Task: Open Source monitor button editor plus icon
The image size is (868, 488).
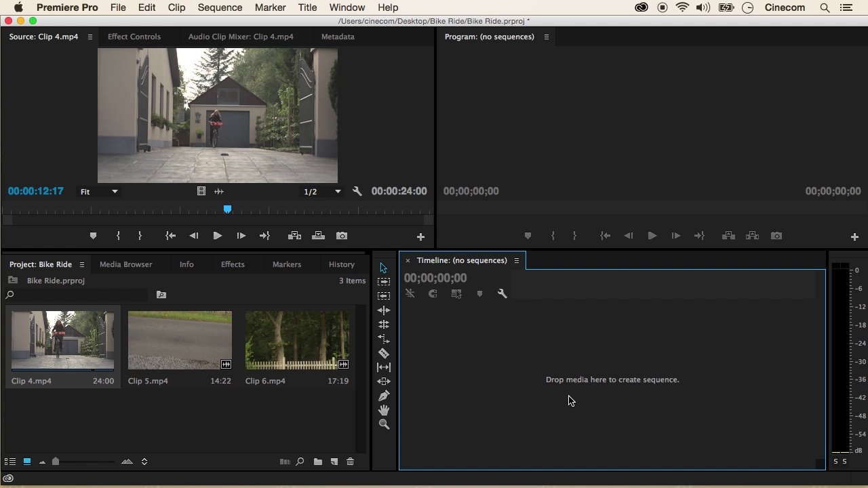Action: pyautogui.click(x=420, y=237)
